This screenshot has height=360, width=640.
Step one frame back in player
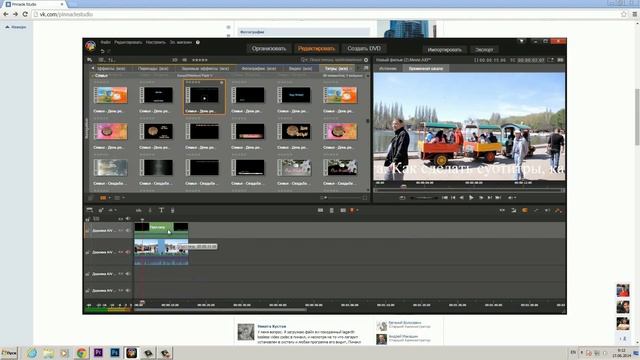453,198
